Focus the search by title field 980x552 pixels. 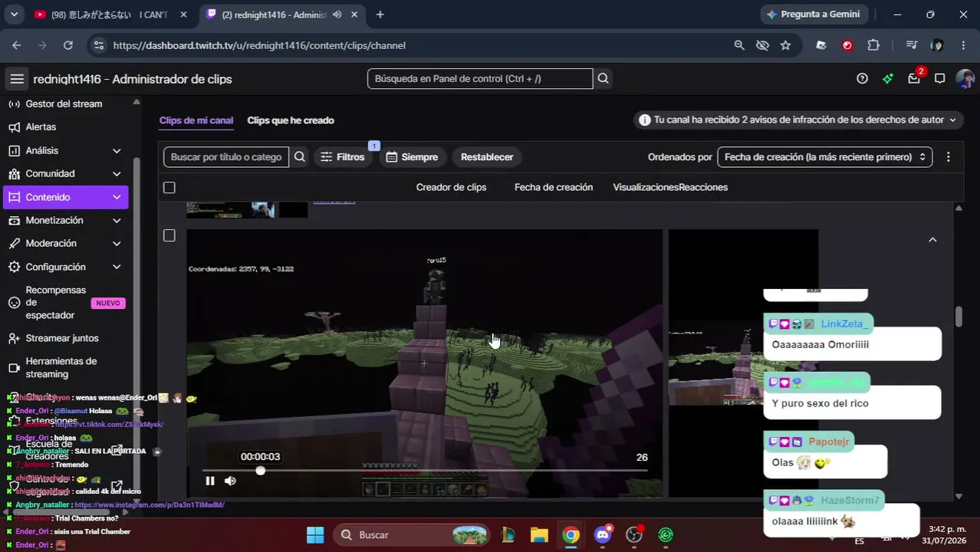[226, 156]
